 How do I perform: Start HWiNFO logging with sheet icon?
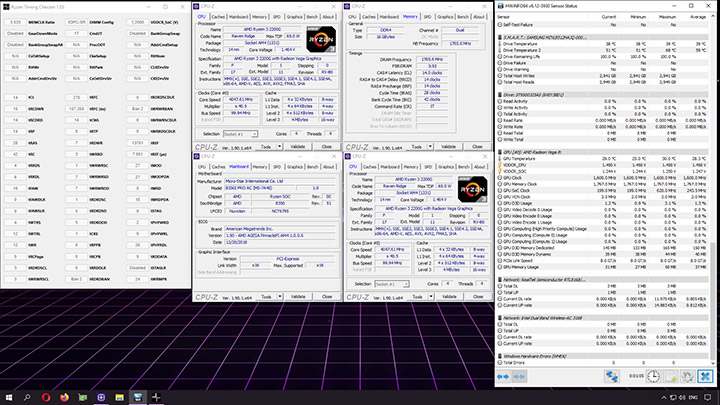coord(671,377)
